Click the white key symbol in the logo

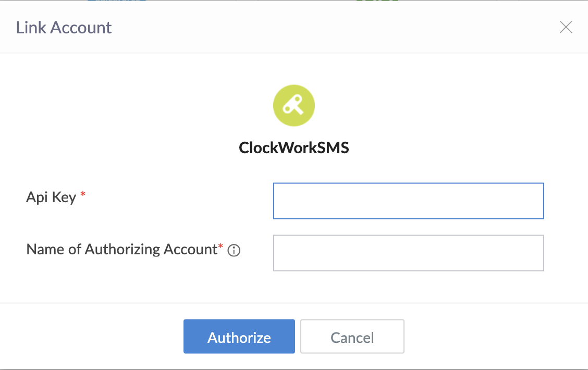pos(292,106)
